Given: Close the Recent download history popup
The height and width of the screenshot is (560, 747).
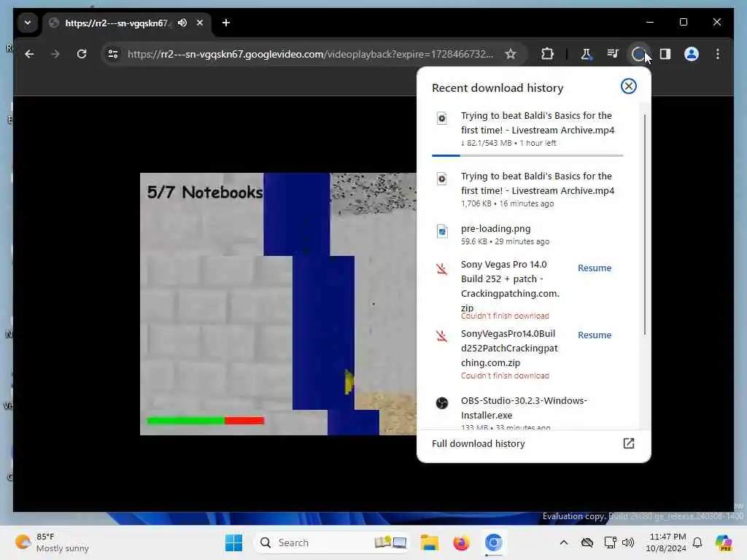Looking at the screenshot, I should pyautogui.click(x=628, y=86).
